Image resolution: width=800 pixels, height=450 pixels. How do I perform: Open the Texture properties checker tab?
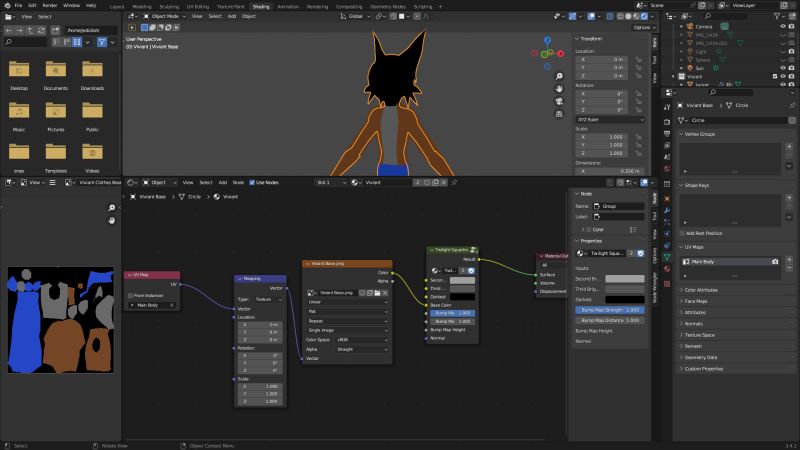(x=667, y=284)
